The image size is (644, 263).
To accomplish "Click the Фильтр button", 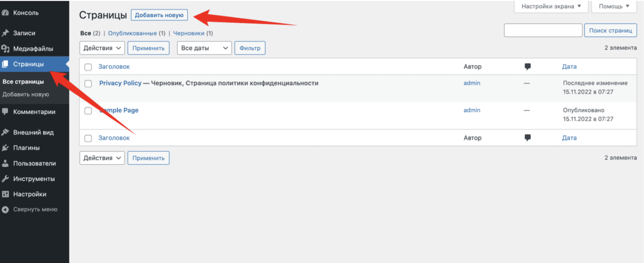I will click(250, 48).
